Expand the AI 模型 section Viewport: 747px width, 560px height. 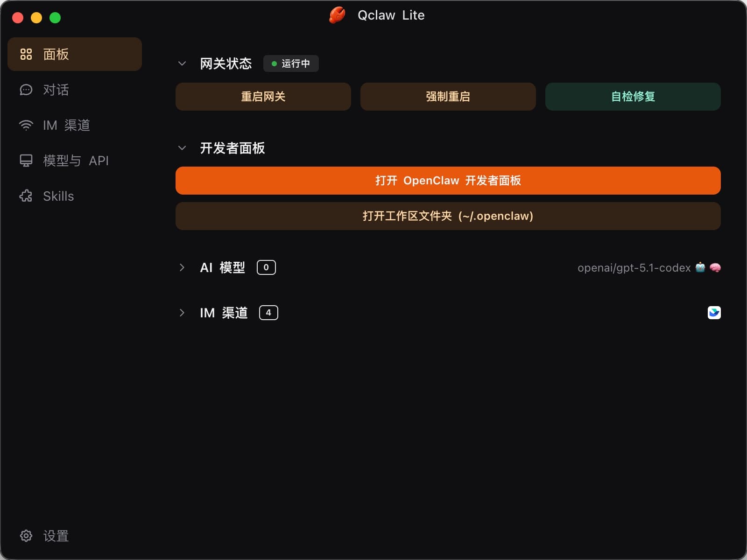pos(182,267)
